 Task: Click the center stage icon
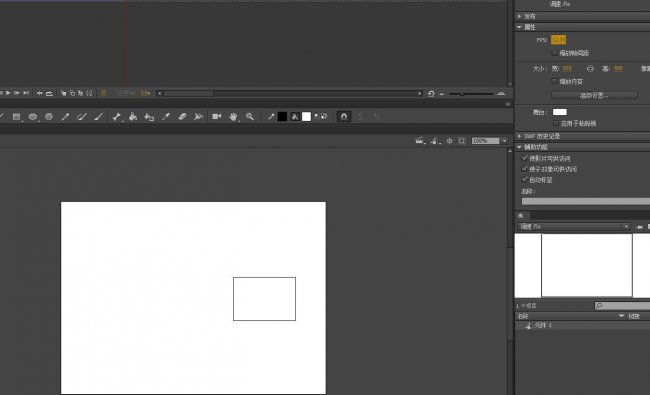pos(449,141)
